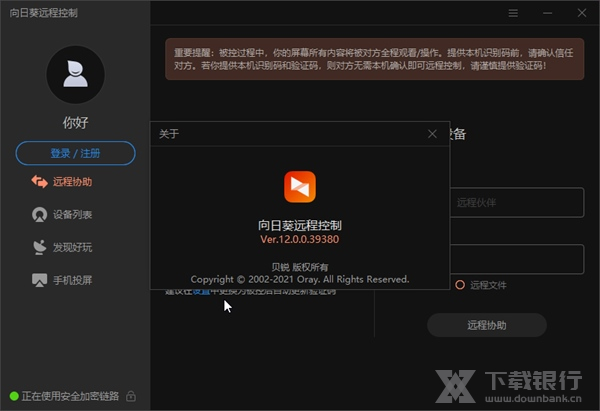
Task: Click the 远程协助 connect button
Action: tap(486, 325)
